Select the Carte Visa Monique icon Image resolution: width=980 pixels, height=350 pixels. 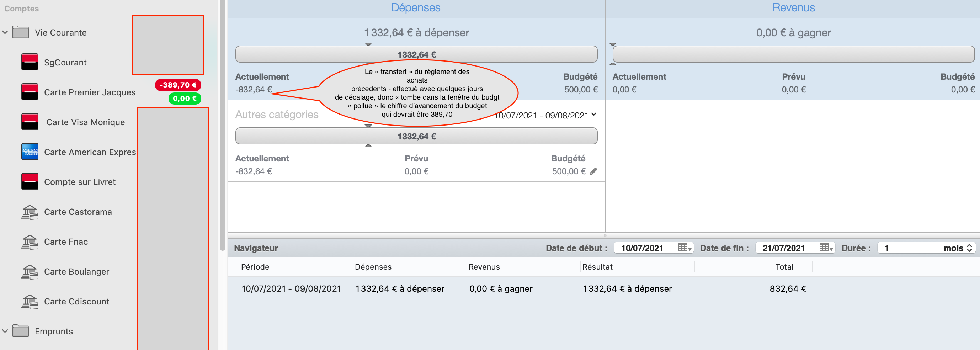(30, 122)
